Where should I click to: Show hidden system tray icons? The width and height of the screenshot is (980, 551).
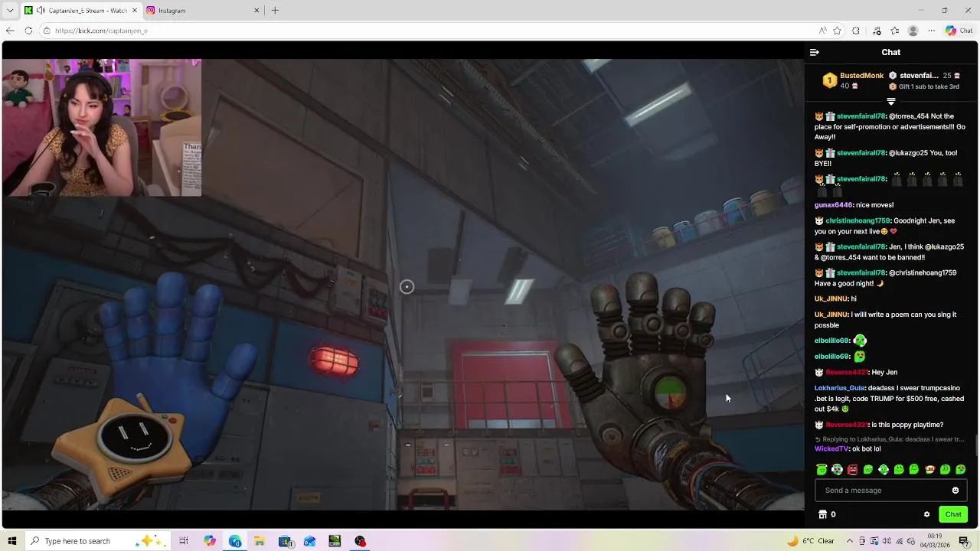pos(849,541)
